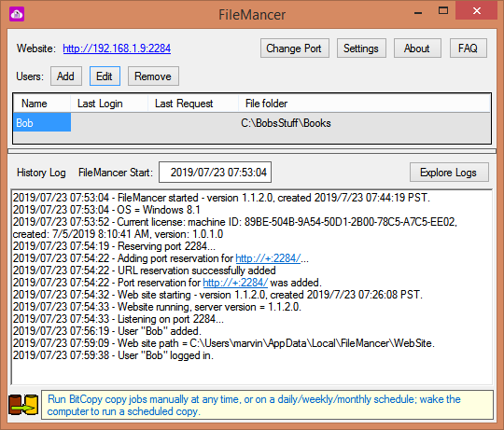Click the FileMancer purple app icon
The height and width of the screenshot is (430, 504).
coord(17,14)
